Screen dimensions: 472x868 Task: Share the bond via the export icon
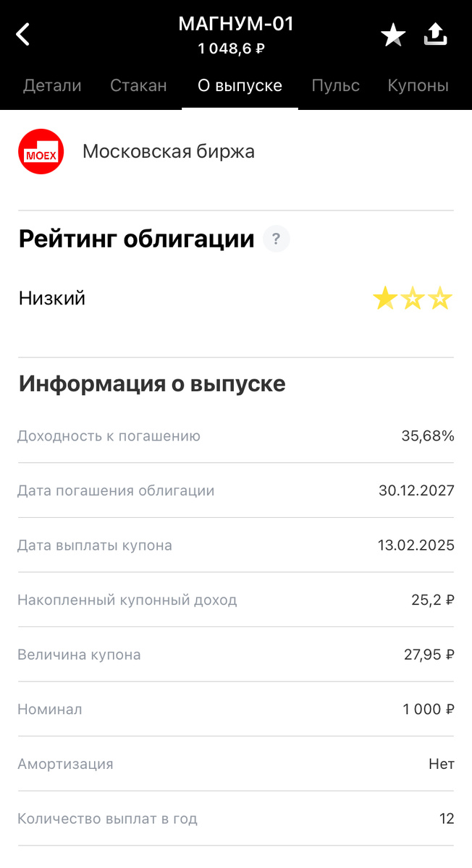coord(435,33)
